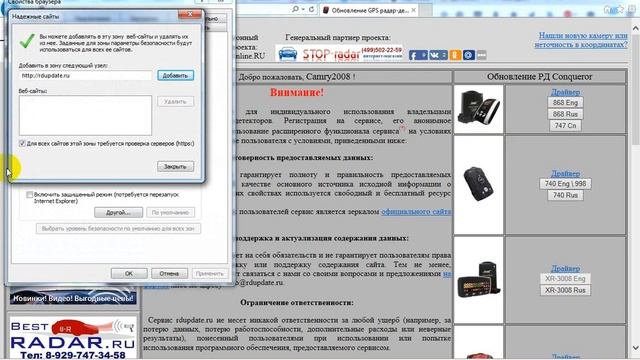The width and height of the screenshot is (640, 360).
Task: Click the 747 Cn button
Action: click(565, 126)
